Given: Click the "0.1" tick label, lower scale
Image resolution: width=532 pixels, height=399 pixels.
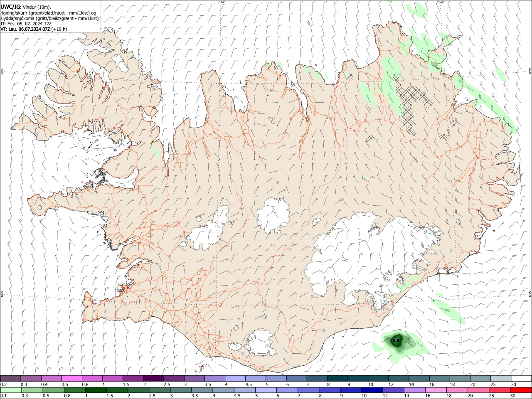Looking at the screenshot, I should click(3, 396).
